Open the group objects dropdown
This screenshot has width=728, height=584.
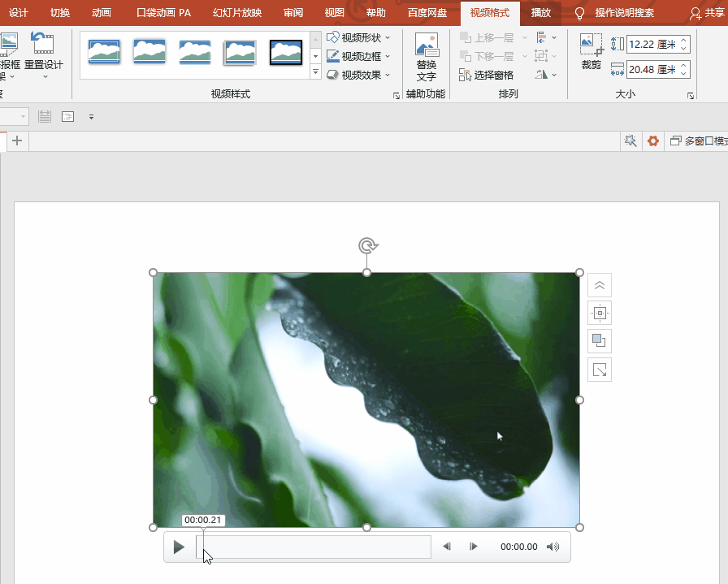click(x=546, y=56)
